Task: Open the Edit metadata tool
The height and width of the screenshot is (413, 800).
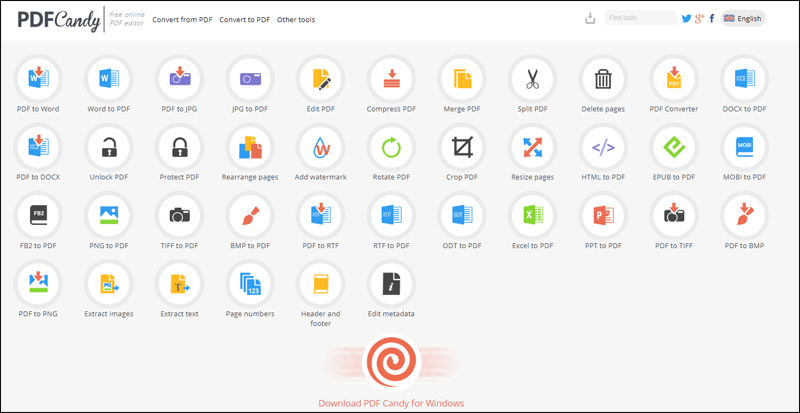Action: pos(391,284)
